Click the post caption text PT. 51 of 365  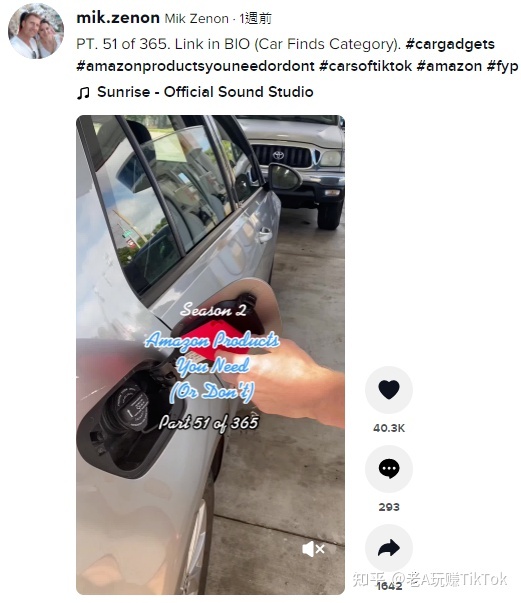[x=123, y=44]
